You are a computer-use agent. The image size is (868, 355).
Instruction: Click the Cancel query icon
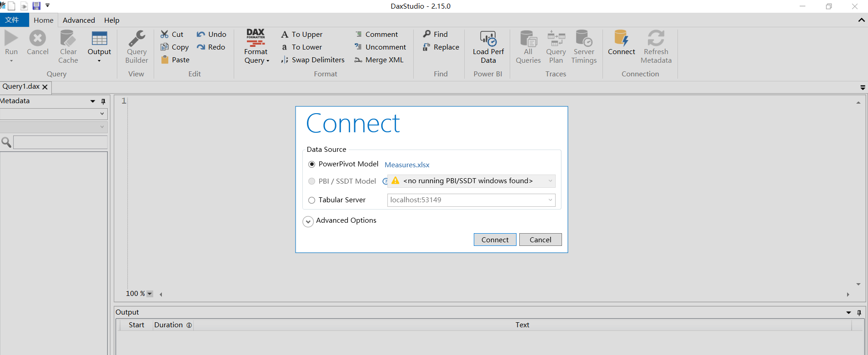tap(38, 38)
